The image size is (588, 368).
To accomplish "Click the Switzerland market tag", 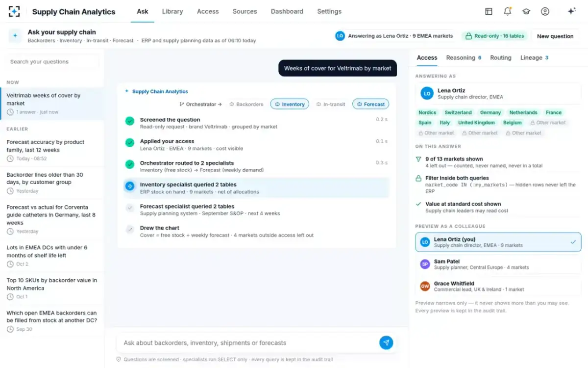I will [458, 112].
